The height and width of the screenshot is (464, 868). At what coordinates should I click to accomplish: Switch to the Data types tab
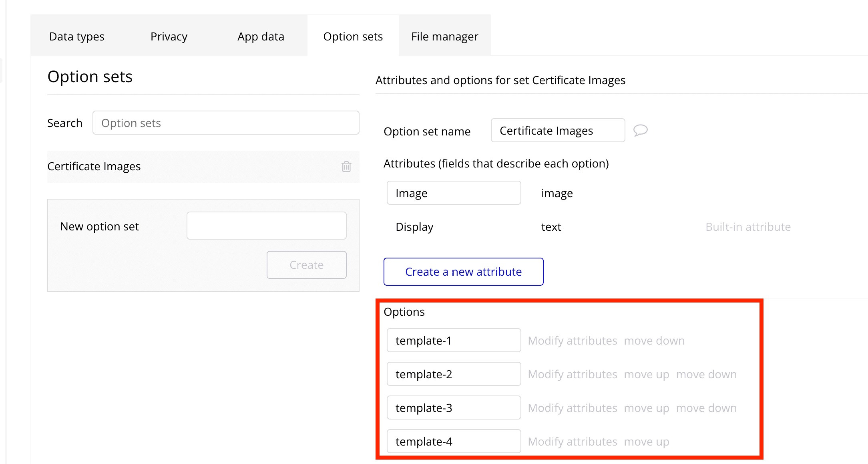coord(76,36)
